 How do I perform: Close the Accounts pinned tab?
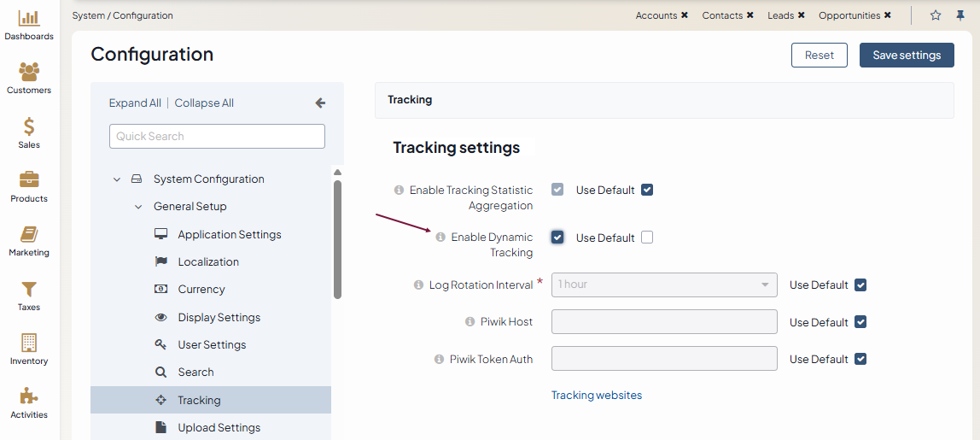pyautogui.click(x=685, y=15)
